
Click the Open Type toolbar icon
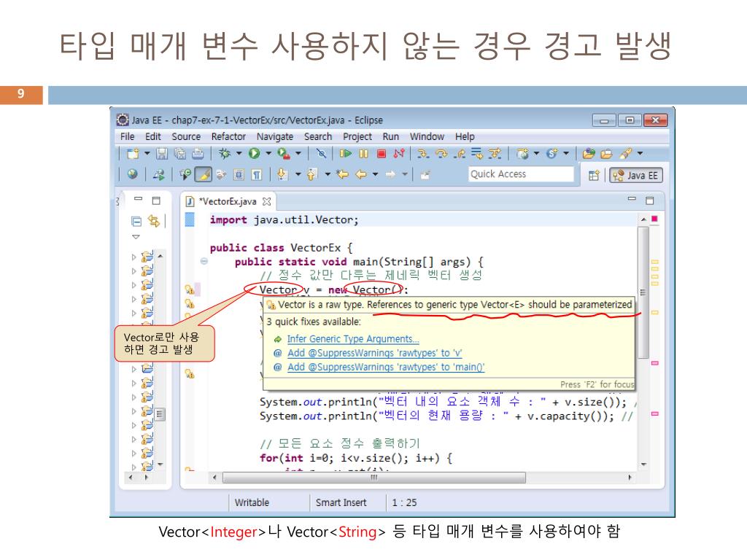589,153
